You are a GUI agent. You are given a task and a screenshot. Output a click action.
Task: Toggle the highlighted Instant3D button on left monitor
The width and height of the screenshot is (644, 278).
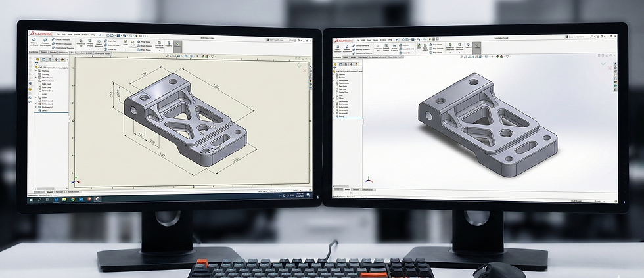pos(177,47)
